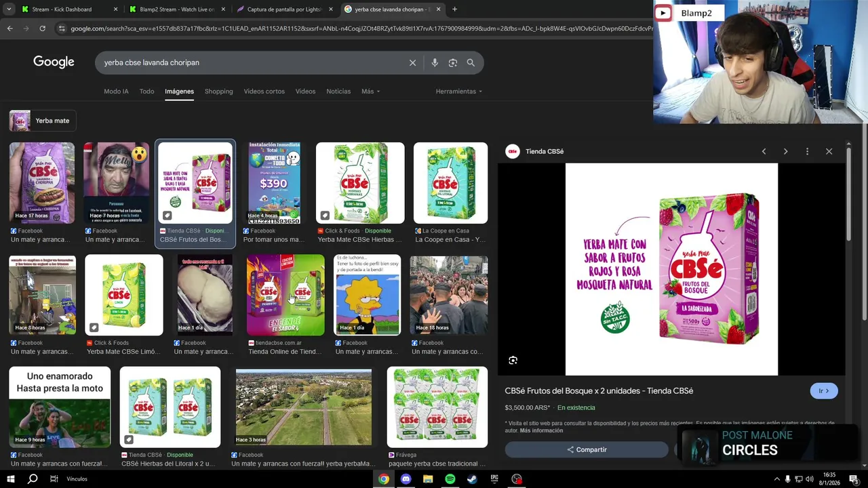Expand the Herramientas tools dropdown
This screenshot has height=488, width=868.
click(459, 91)
